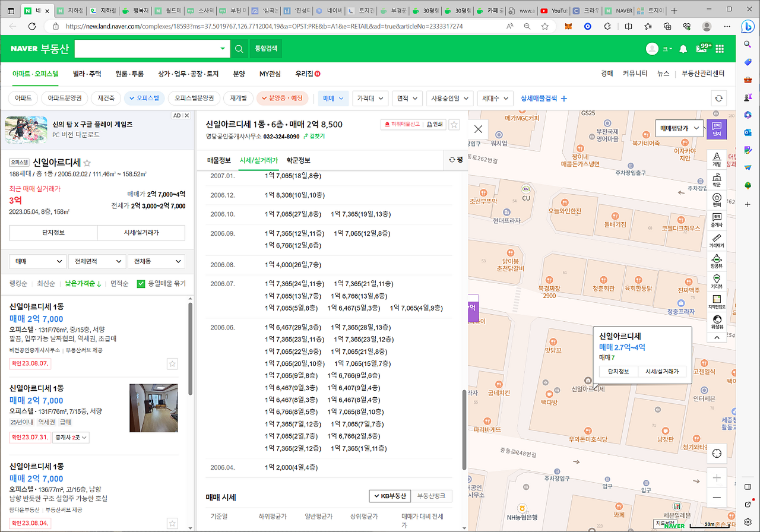Viewport: 760px width, 532px height.
Task: Collapse the map tools with up chevron
Action: point(717,337)
